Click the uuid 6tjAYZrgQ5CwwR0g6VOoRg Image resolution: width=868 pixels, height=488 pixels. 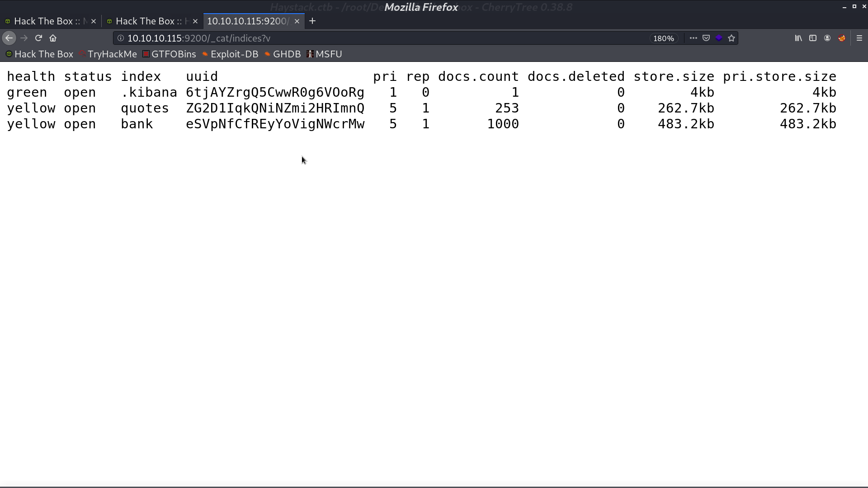275,93
